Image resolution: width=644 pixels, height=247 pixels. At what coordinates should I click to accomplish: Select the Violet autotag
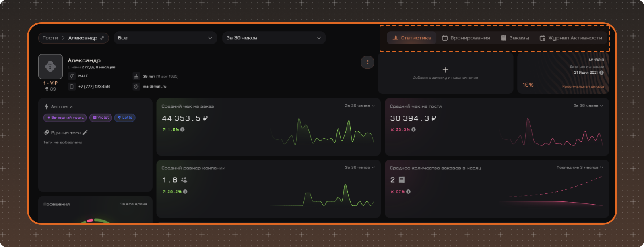[x=101, y=118]
